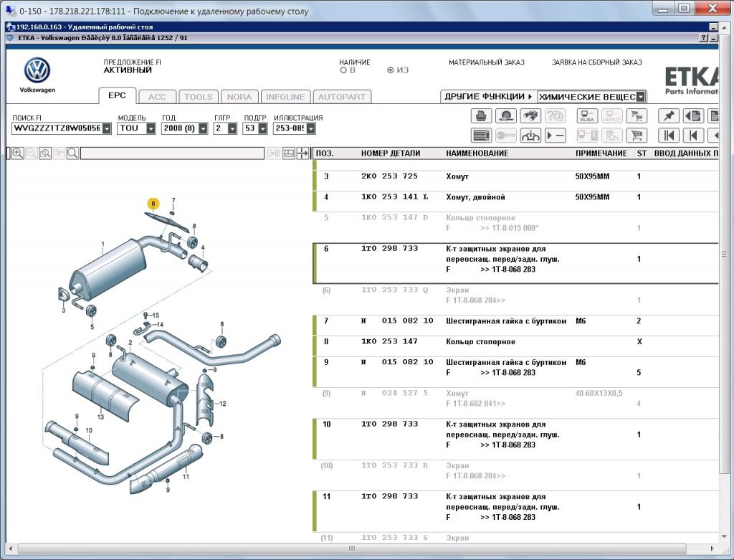
Task: Click the ETKA help question-mark button
Action: [x=703, y=38]
